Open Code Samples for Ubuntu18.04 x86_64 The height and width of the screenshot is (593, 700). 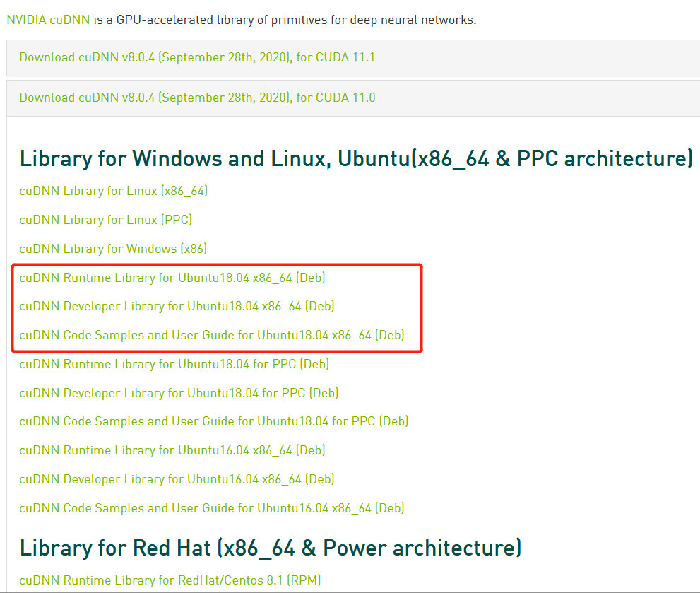(210, 335)
